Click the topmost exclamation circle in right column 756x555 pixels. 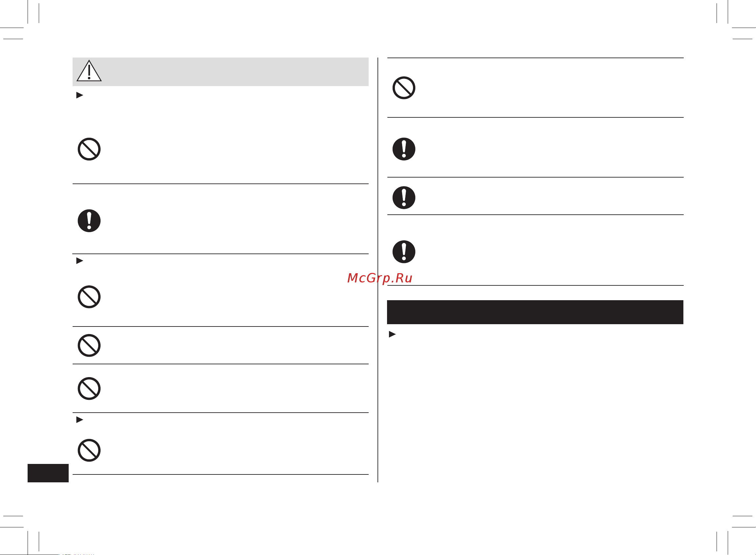point(404,149)
